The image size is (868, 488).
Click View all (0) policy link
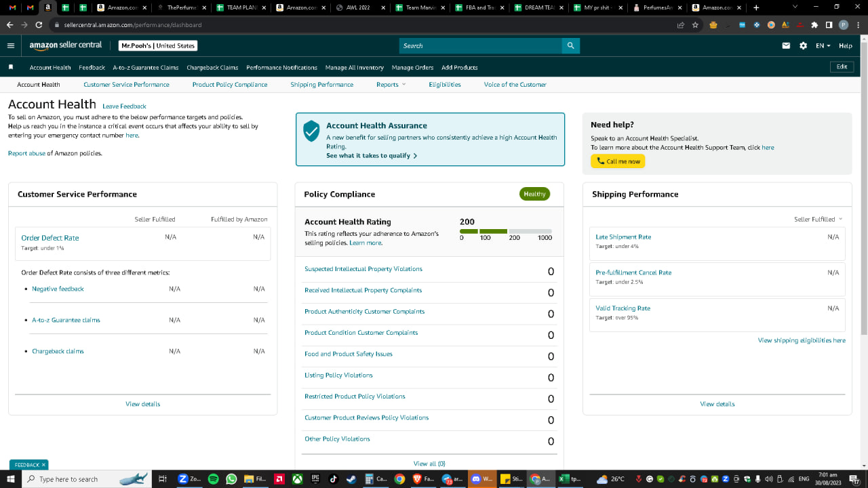[x=429, y=464]
